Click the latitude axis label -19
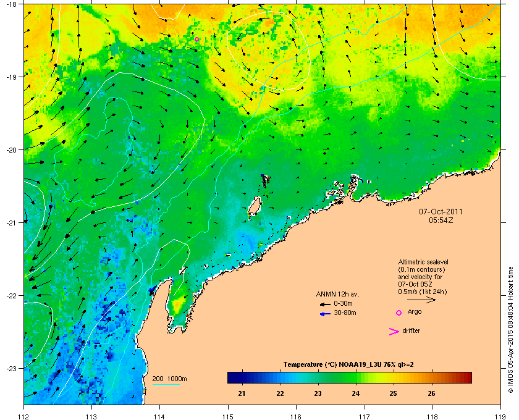Viewport: 519px width, 420px height. coord(11,77)
